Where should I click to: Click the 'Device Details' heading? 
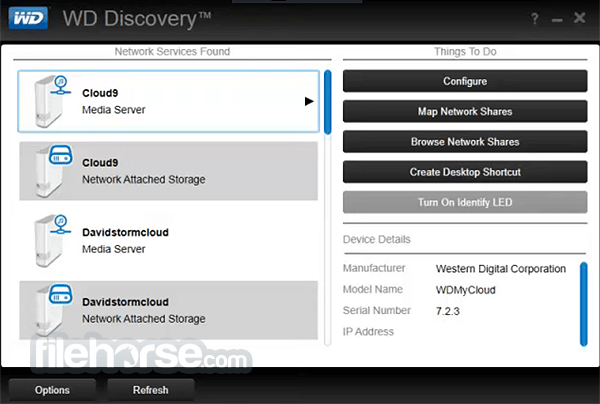tap(377, 239)
